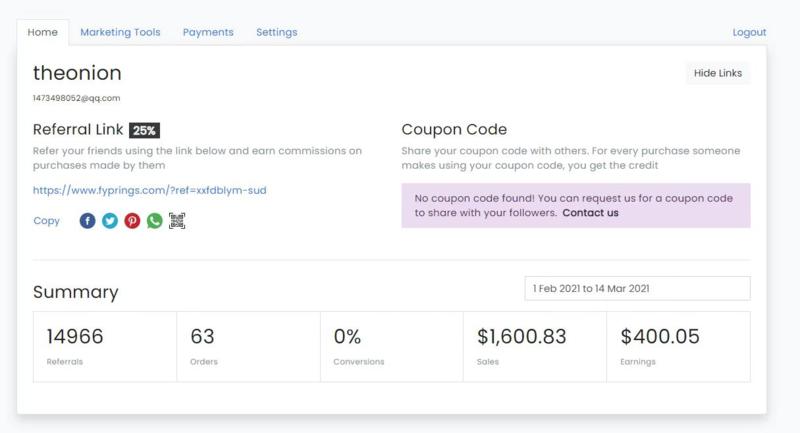Open the summary date range picker

point(637,288)
